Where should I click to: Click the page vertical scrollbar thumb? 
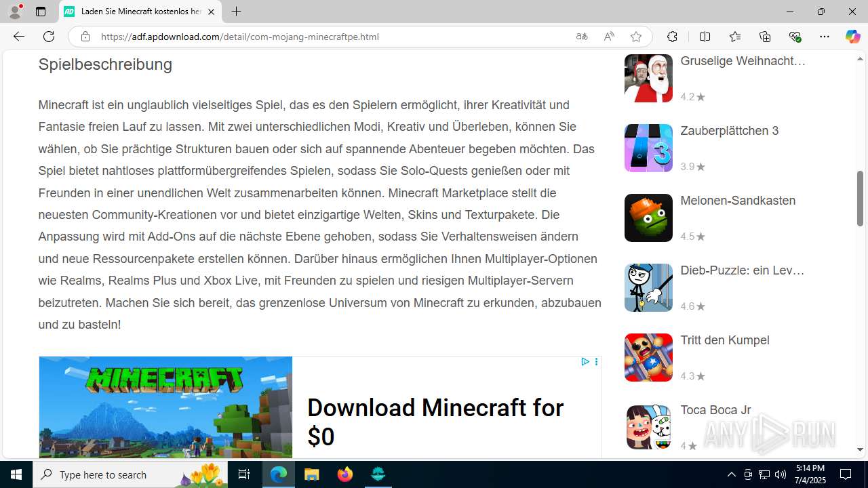(860, 198)
